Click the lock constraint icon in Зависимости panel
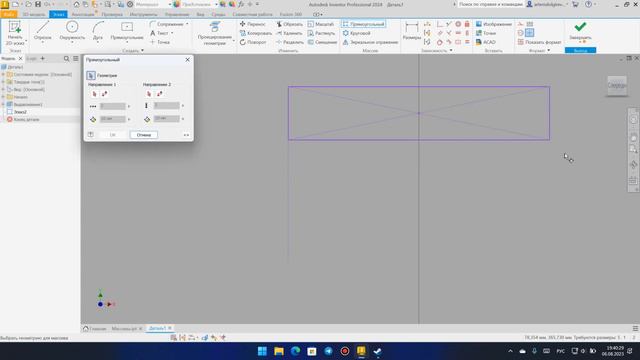 pos(467,24)
